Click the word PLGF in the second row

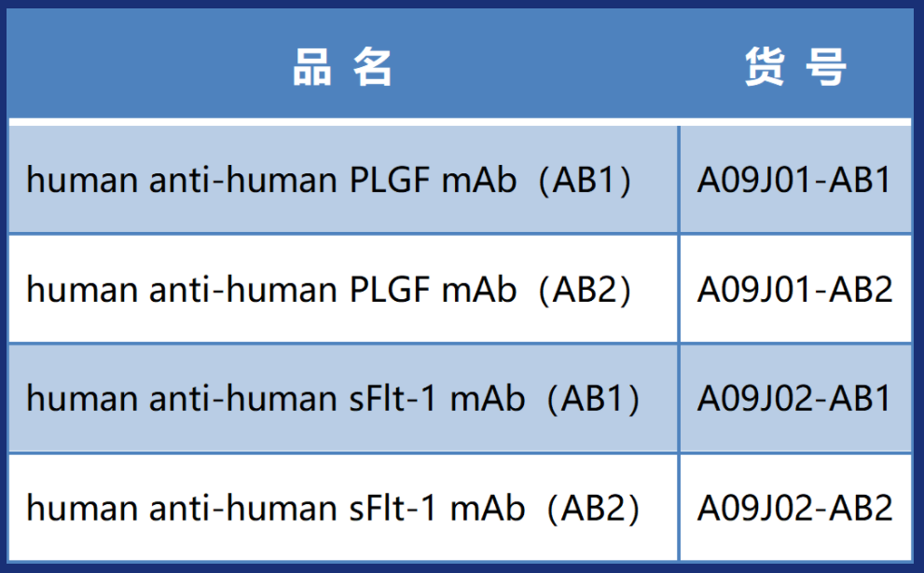[x=391, y=290]
